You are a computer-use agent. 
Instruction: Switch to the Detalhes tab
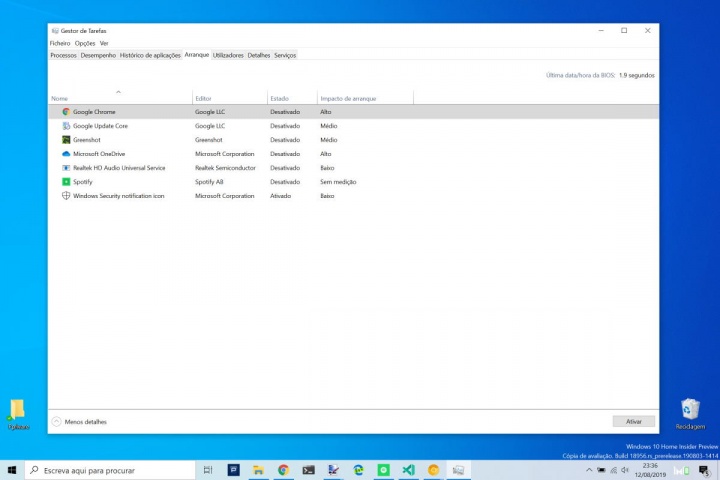[259, 55]
